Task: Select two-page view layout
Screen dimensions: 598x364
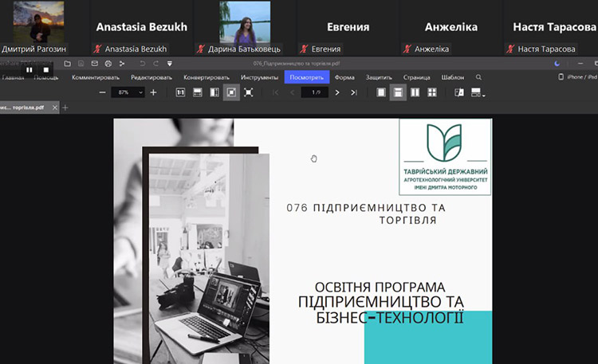Action: (x=415, y=92)
